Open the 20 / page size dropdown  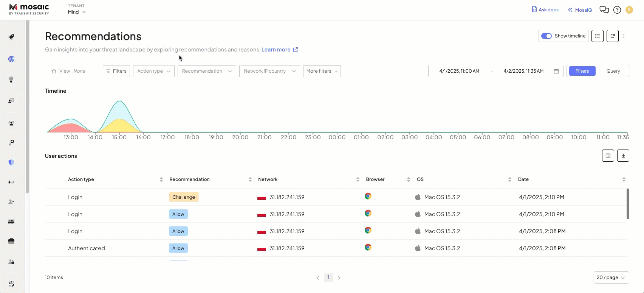[x=611, y=277]
